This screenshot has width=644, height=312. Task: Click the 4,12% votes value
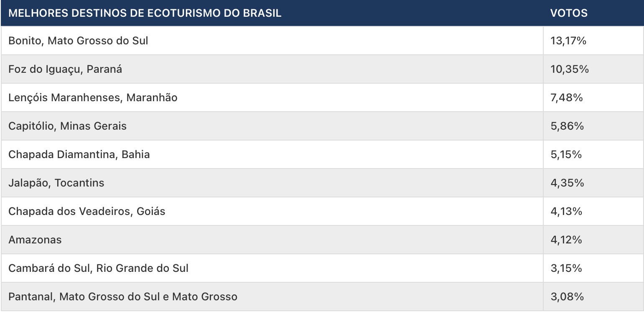pos(566,240)
